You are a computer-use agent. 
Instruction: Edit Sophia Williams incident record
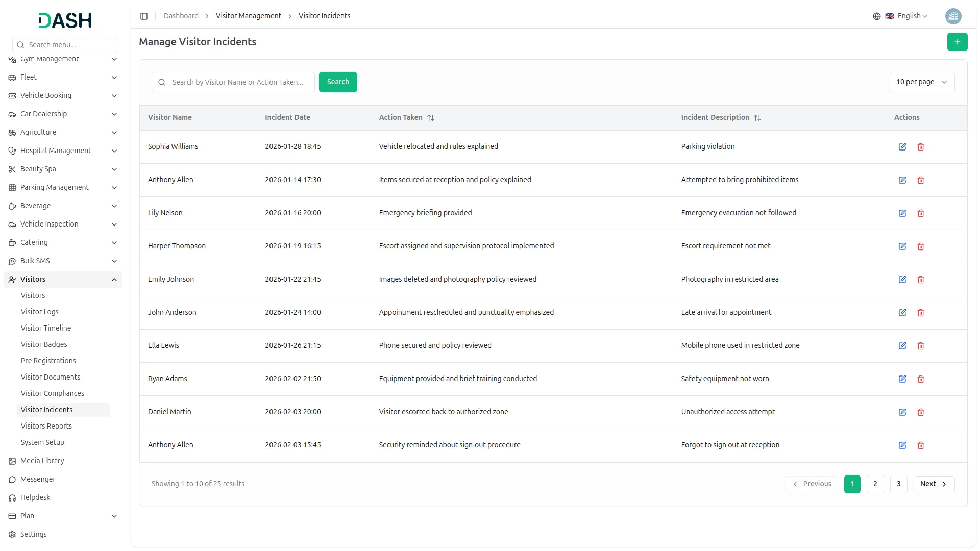click(x=902, y=147)
